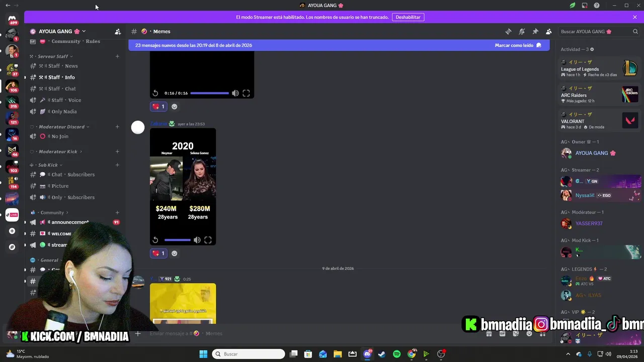
Task: Click heart reaction under 2020 video
Action: coord(158,253)
